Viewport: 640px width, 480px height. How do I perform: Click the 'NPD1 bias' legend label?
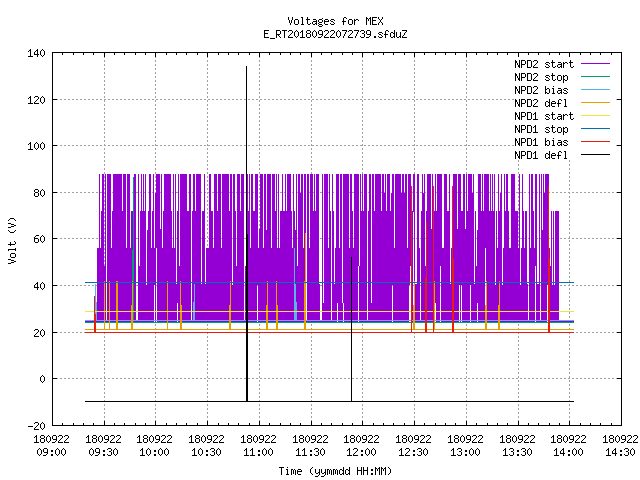541,142
